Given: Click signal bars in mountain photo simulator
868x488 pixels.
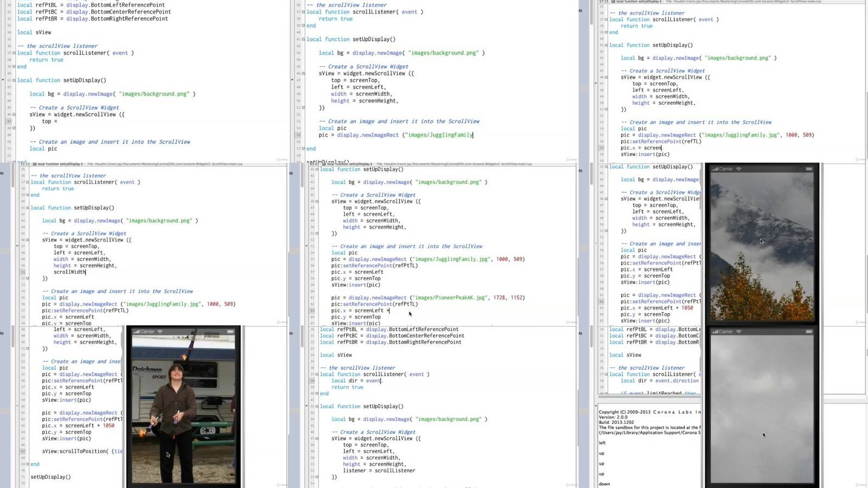Looking at the screenshot, I should click(x=715, y=169).
